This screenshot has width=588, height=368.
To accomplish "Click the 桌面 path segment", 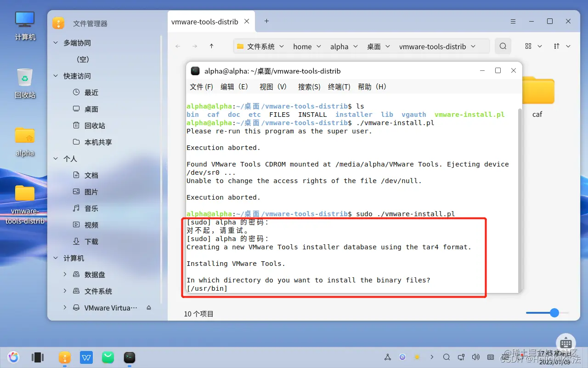I will 373,46.
